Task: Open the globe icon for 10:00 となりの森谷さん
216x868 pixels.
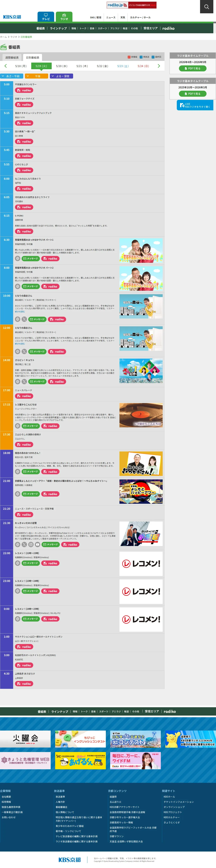Action: pyautogui.click(x=17, y=319)
